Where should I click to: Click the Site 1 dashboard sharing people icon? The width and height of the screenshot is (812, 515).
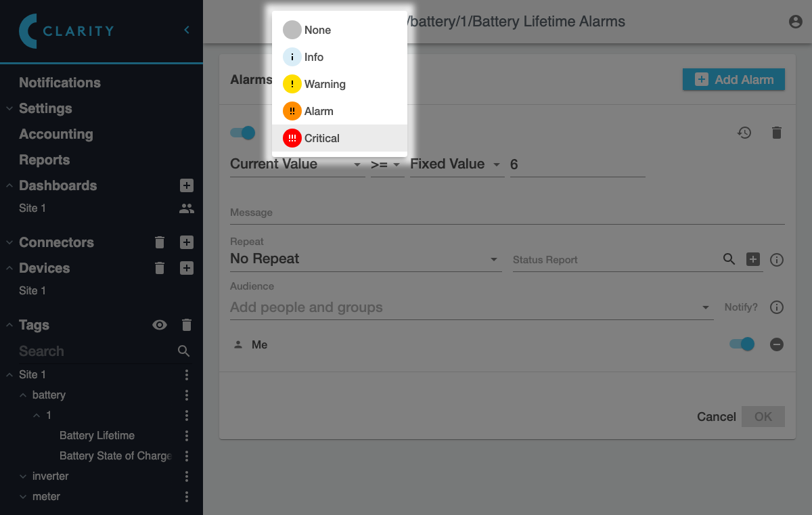[x=187, y=208]
